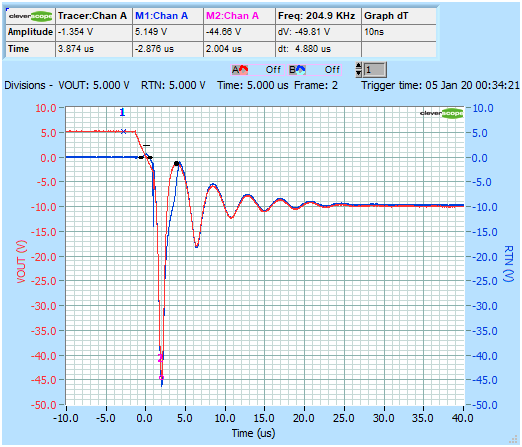Click tracer time value 3.874 us
This screenshot has width=522, height=447.
point(76,49)
